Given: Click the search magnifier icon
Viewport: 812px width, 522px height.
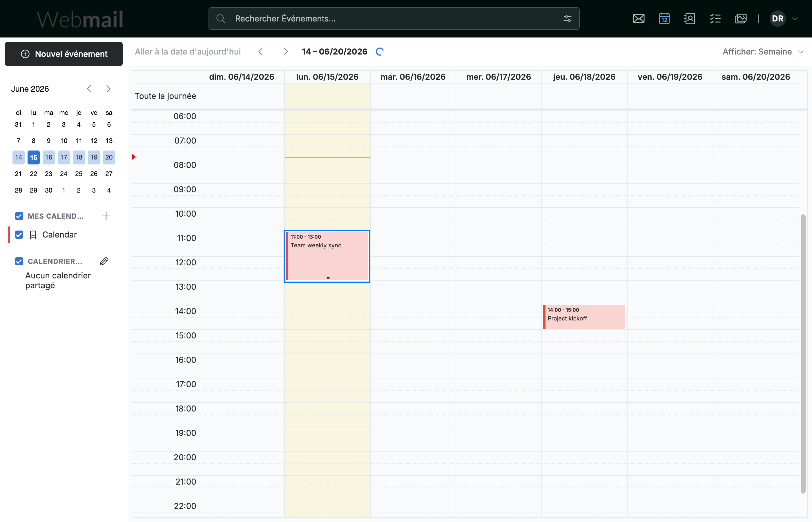Looking at the screenshot, I should pyautogui.click(x=221, y=19).
